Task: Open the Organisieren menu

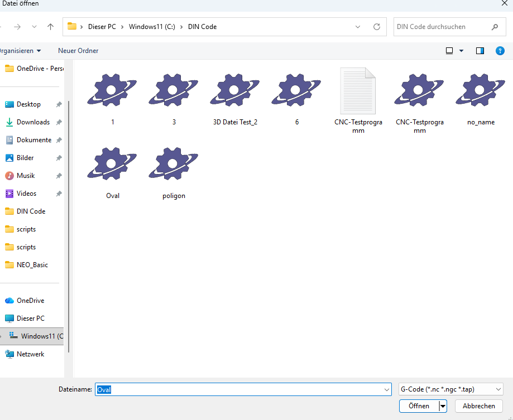Action: click(x=20, y=51)
